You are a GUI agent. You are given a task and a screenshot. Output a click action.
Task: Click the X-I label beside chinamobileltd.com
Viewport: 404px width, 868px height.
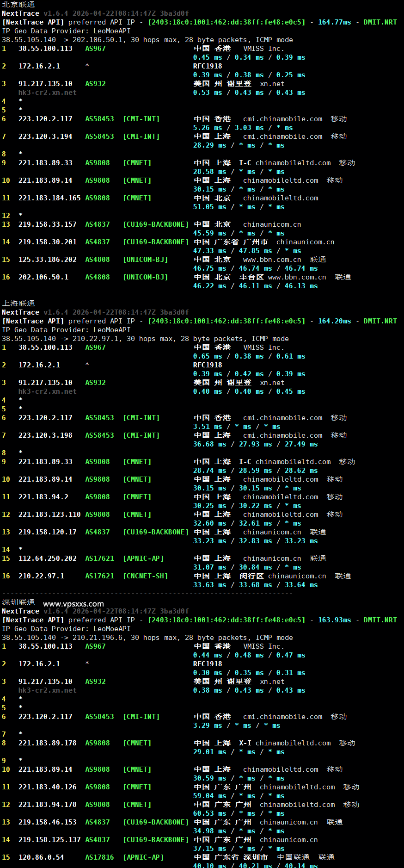(245, 743)
